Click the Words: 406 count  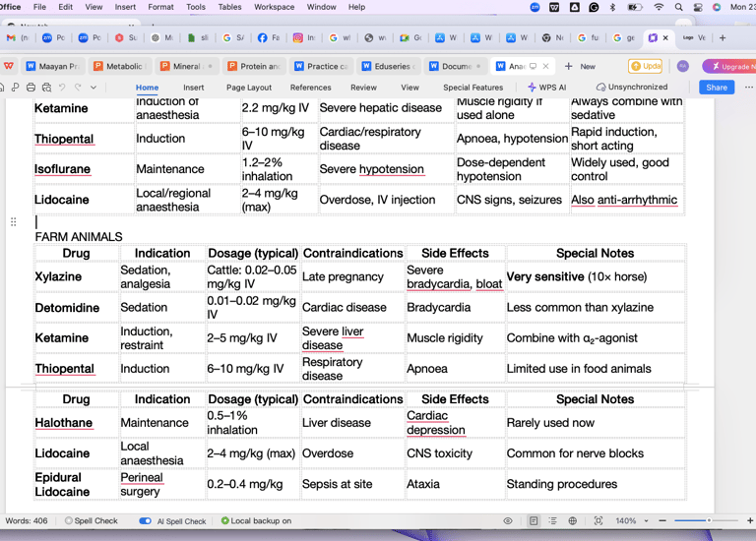click(x=27, y=520)
